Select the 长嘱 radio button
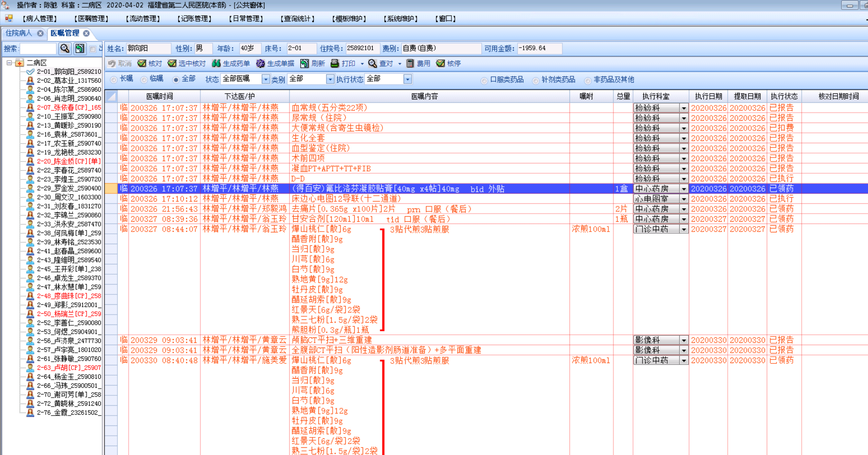Screen dimensions: 868x455 114,80
